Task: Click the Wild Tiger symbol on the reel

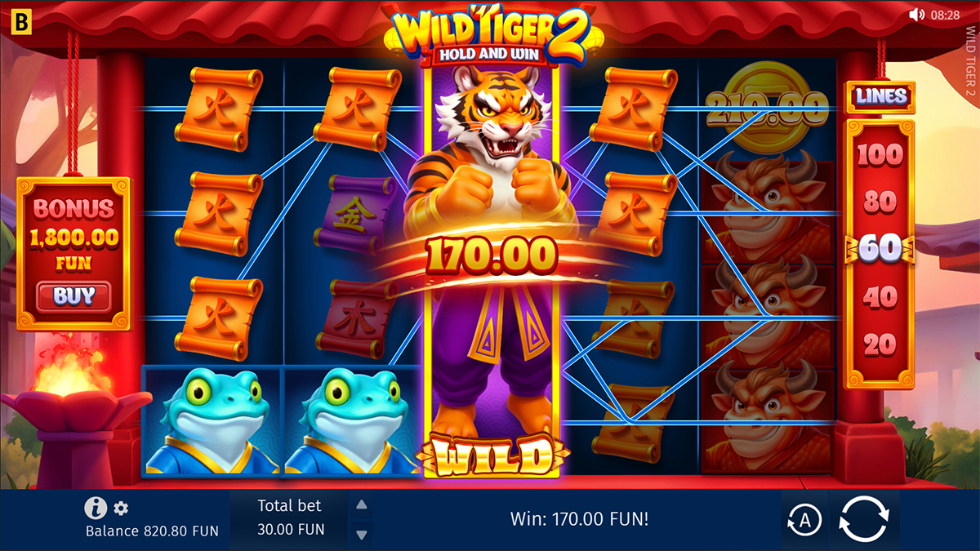Action: [x=491, y=268]
